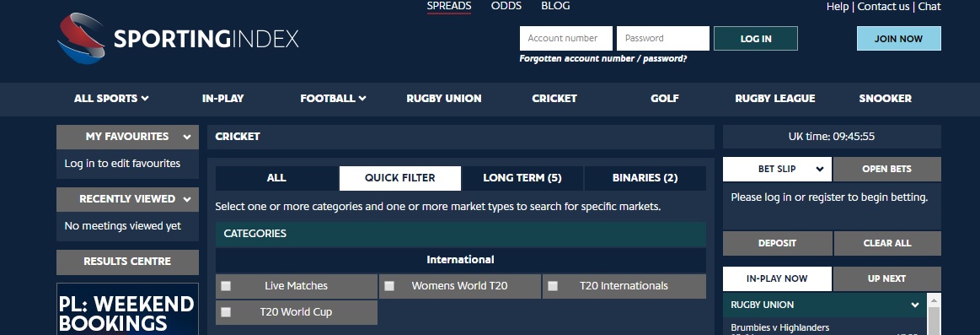Show the In-Play Now tab
This screenshot has height=335, width=980.
777,278
